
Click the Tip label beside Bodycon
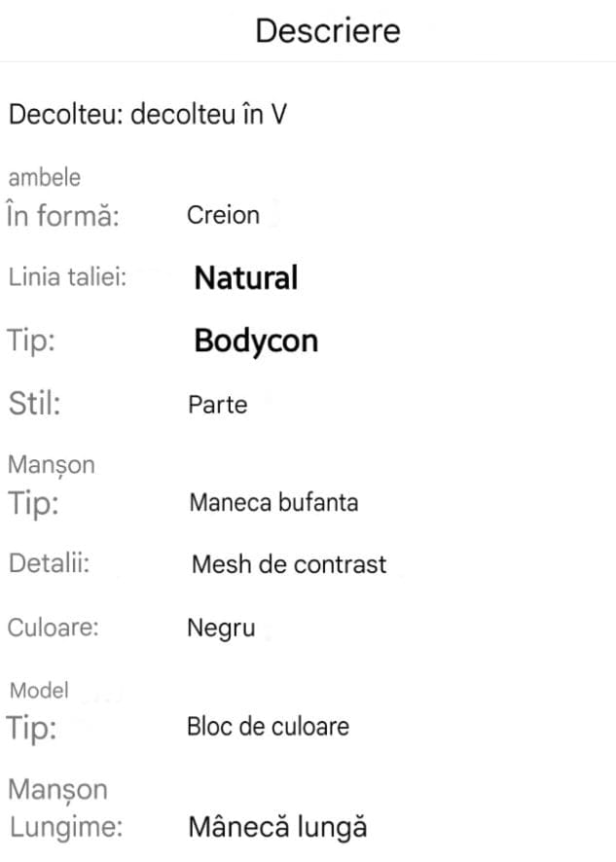[x=33, y=341]
